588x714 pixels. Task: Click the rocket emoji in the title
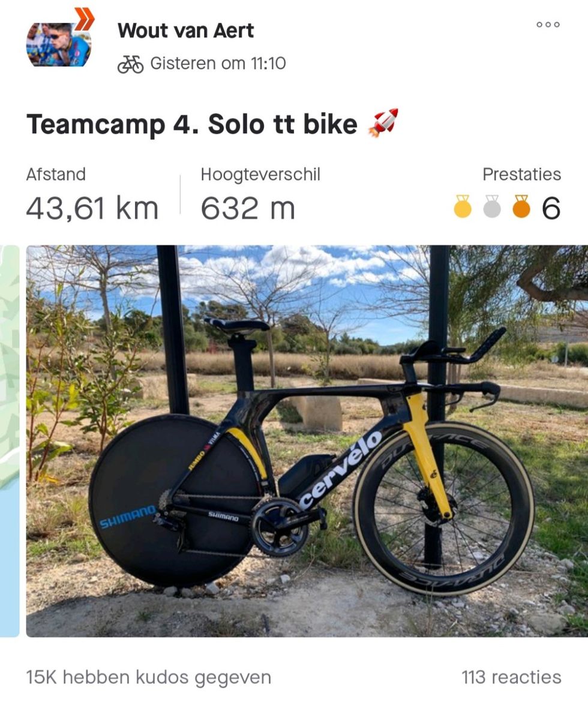point(383,123)
